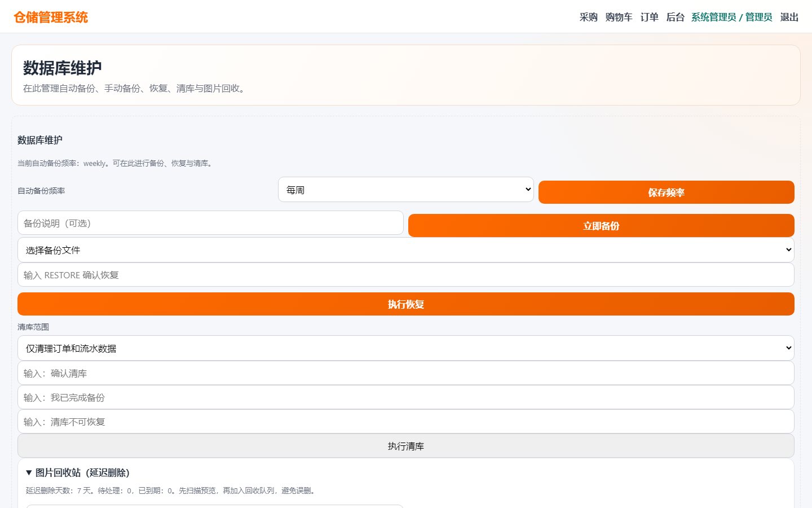
Task: Focus the 输入 RESTORE 确认恢复 field
Action: coord(405,275)
